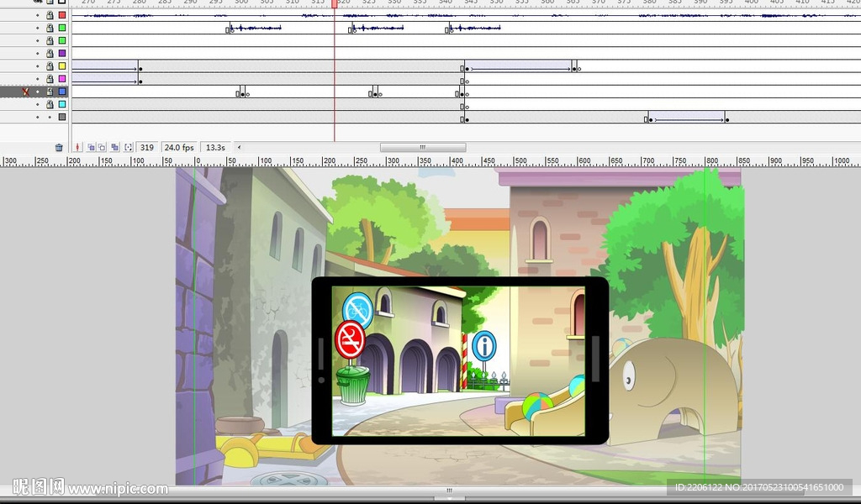
Task: Delete layer using the trash can icon
Action: click(59, 147)
